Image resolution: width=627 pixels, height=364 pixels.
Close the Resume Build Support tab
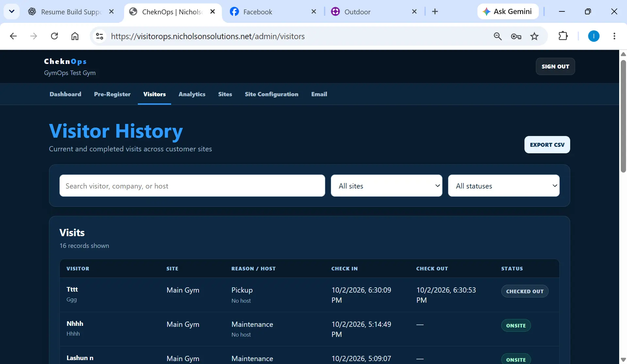[111, 12]
